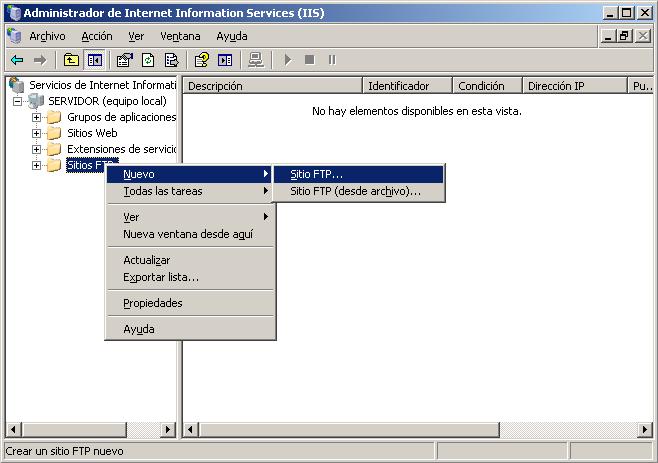Screen dimensions: 658x463
Task: Open the Nuevo context submenu
Action: click(x=190, y=174)
